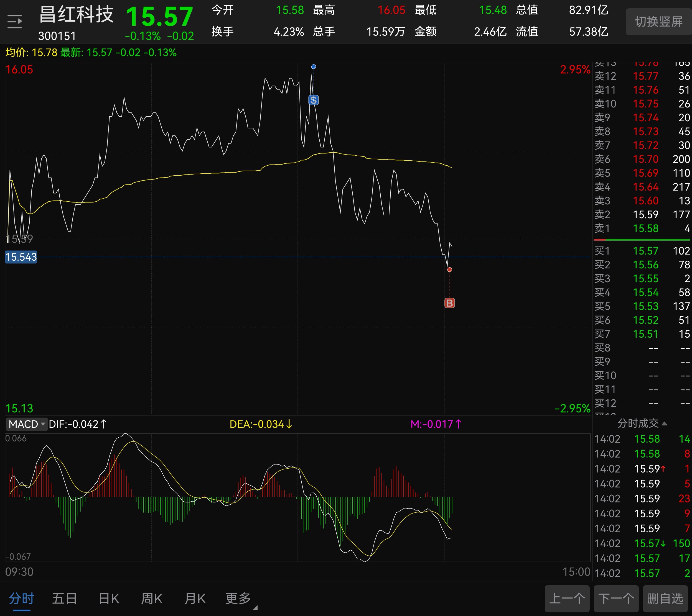Open the MACD indicator dropdown
This screenshot has height=616, width=692.
point(26,424)
